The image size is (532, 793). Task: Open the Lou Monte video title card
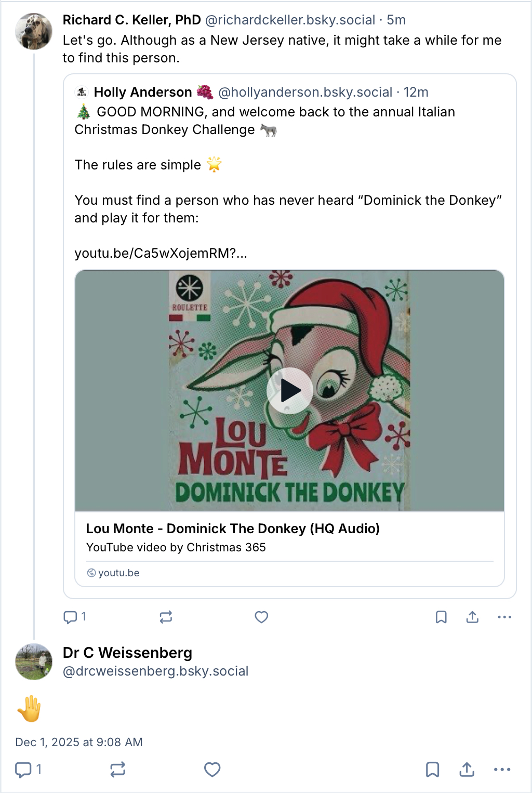pos(233,528)
